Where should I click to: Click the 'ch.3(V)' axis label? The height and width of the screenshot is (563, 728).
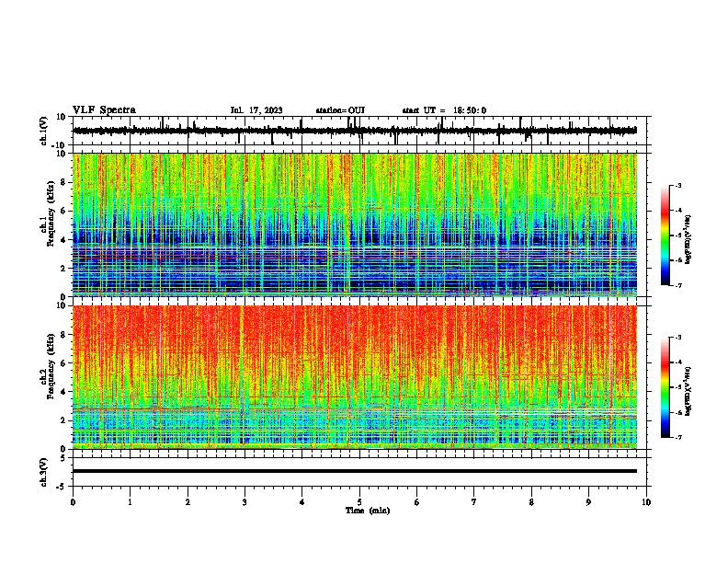pyautogui.click(x=44, y=473)
